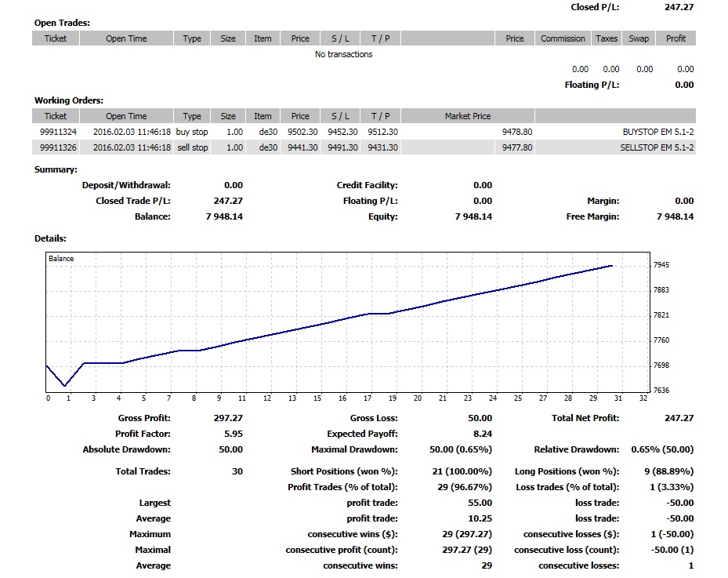Click the Taxes column header
The height and width of the screenshot is (578, 728).
coord(607,38)
